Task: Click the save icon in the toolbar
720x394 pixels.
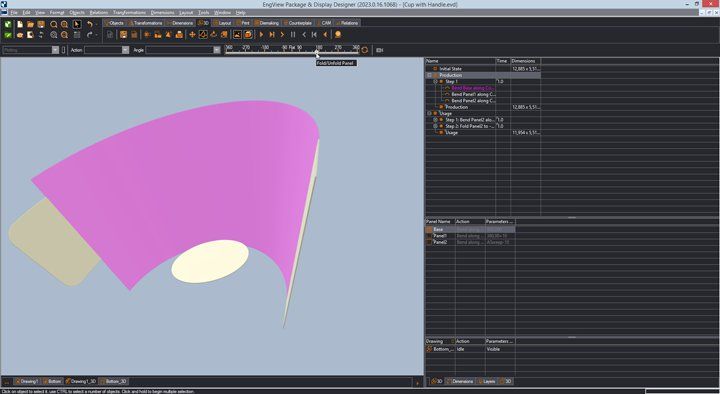Action: (x=41, y=24)
